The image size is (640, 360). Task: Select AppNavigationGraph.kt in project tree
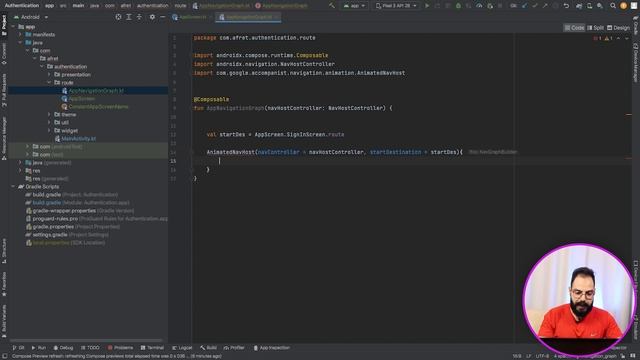pyautogui.click(x=96, y=91)
